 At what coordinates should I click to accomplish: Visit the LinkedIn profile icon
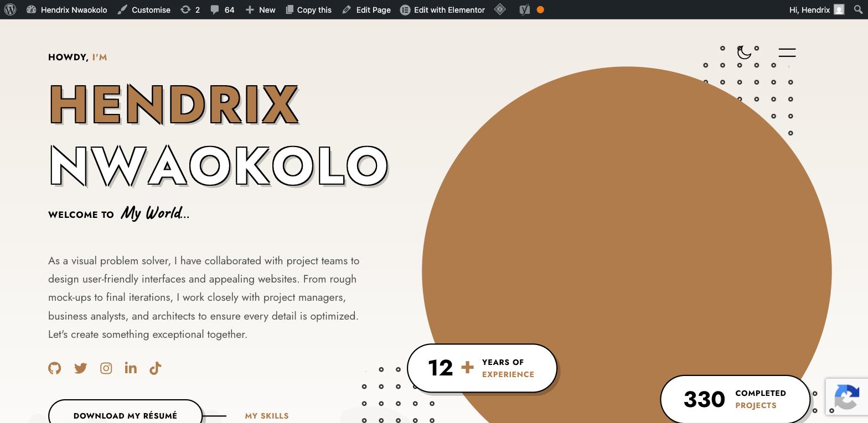(x=131, y=368)
